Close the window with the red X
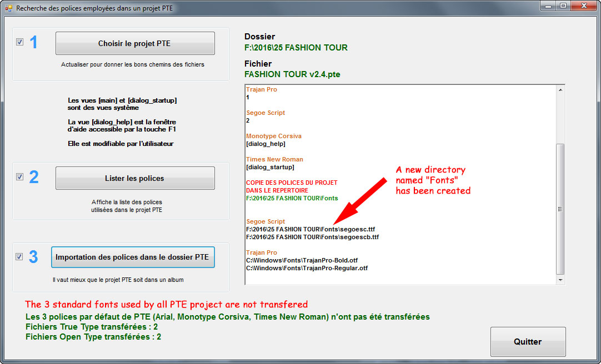 point(584,6)
